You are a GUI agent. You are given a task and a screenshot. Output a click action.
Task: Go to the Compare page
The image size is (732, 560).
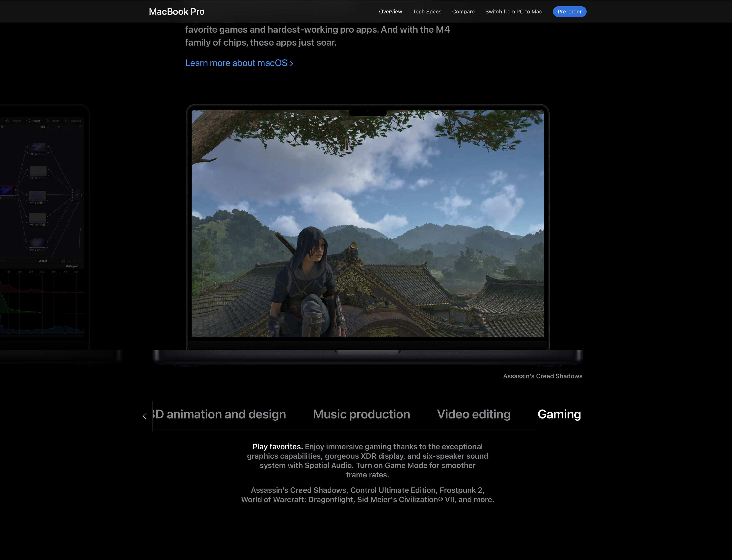pos(463,12)
